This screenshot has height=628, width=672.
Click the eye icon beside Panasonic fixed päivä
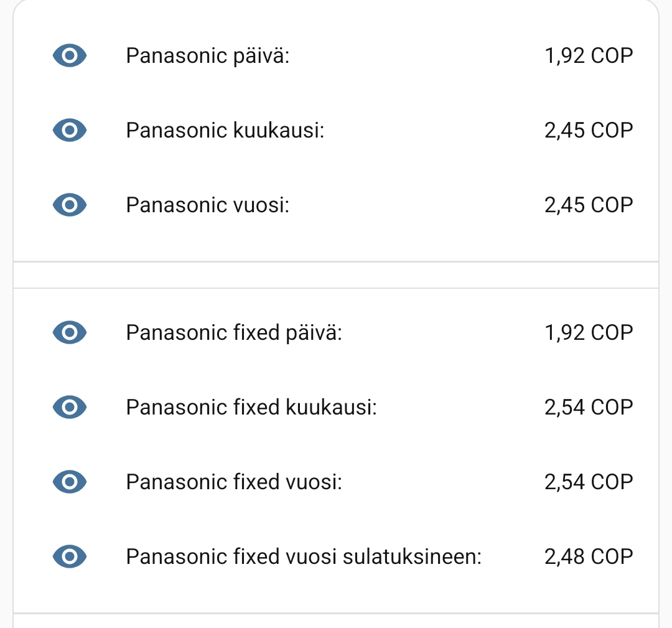point(70,332)
